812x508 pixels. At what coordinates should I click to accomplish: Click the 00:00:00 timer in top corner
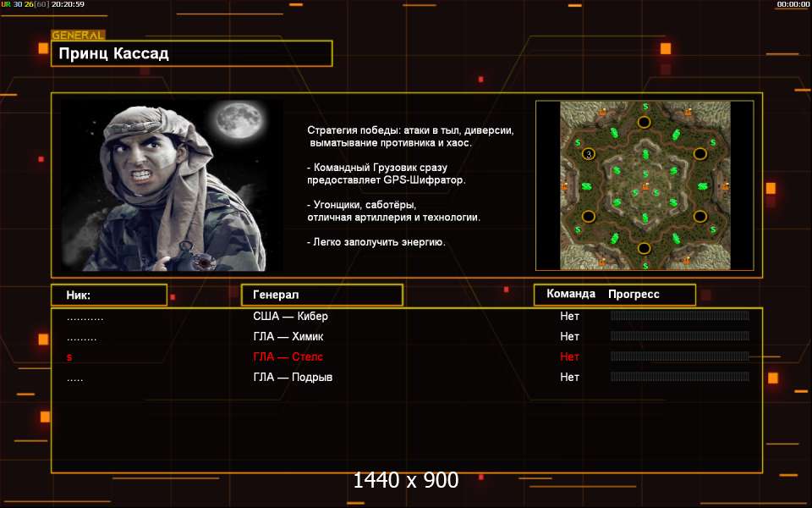793,4
